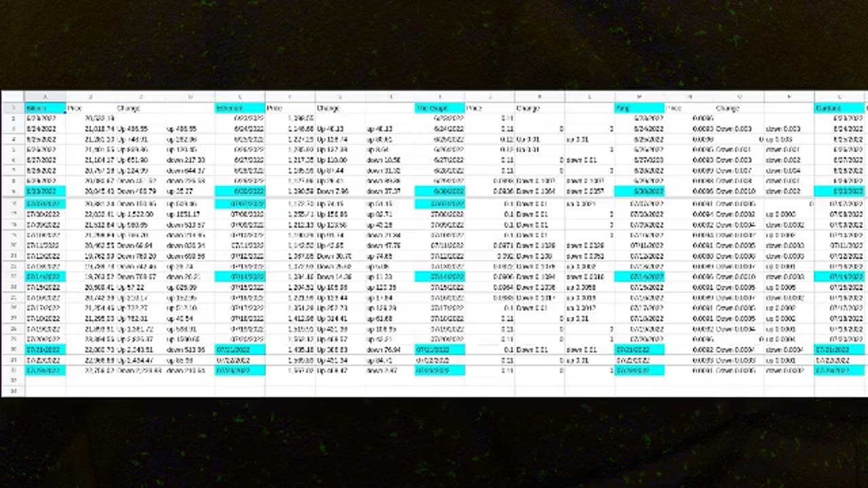Select the cyan Ethereum header cell
Screen dimensions: 868x488
pos(240,108)
